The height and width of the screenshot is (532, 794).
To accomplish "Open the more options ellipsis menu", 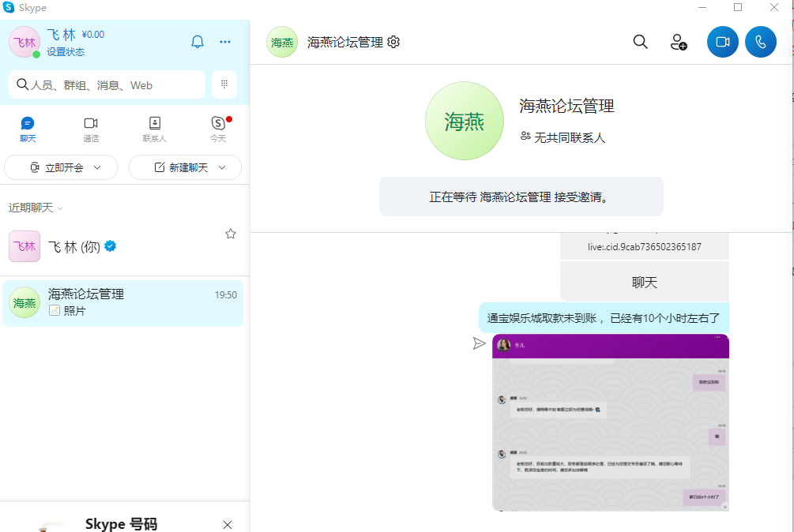I will tap(225, 42).
